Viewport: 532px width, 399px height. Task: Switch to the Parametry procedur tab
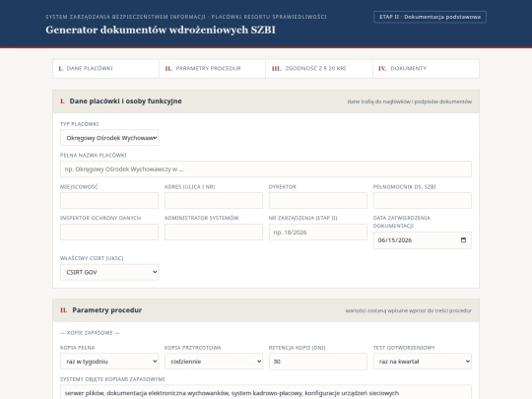pos(213,69)
